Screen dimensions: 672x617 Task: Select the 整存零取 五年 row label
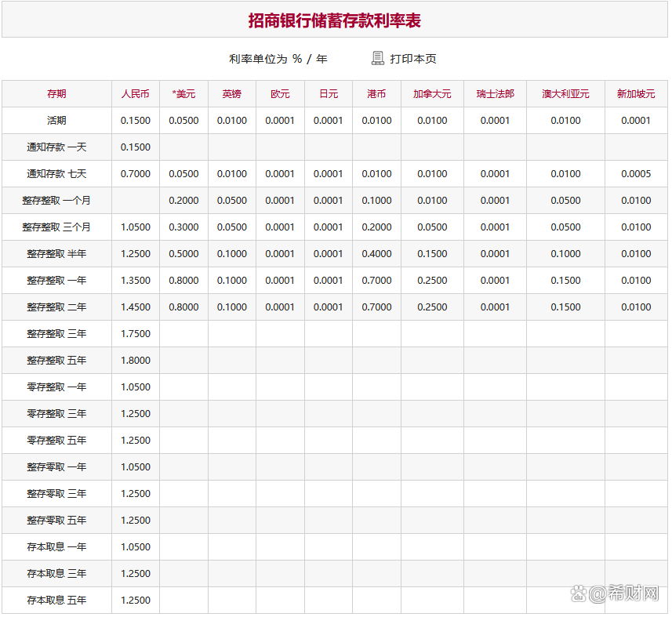[x=56, y=520]
